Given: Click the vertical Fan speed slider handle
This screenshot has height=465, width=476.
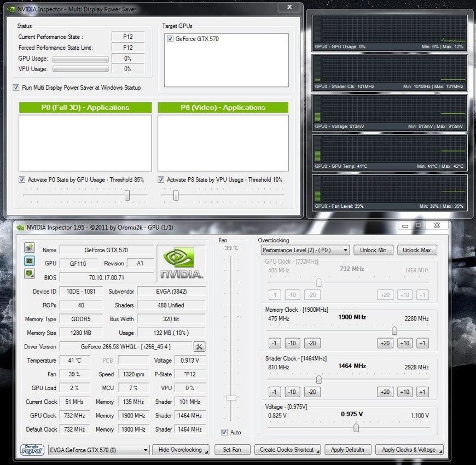Looking at the screenshot, I should pyautogui.click(x=231, y=398).
